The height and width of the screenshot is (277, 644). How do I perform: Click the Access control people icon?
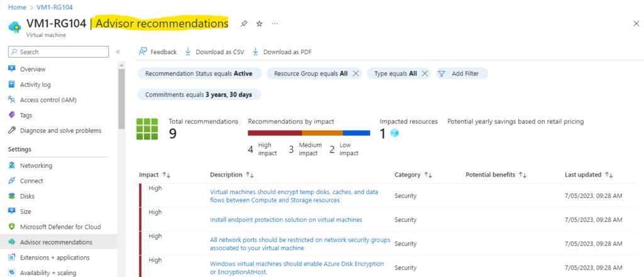click(x=12, y=100)
